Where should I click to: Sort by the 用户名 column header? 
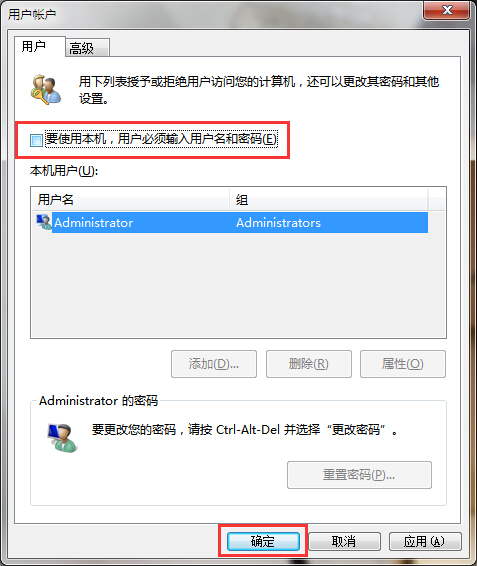click(x=130, y=199)
